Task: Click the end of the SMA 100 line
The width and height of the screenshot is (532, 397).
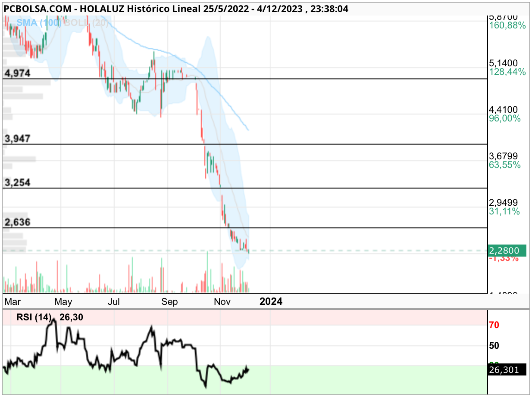Action: [248, 130]
